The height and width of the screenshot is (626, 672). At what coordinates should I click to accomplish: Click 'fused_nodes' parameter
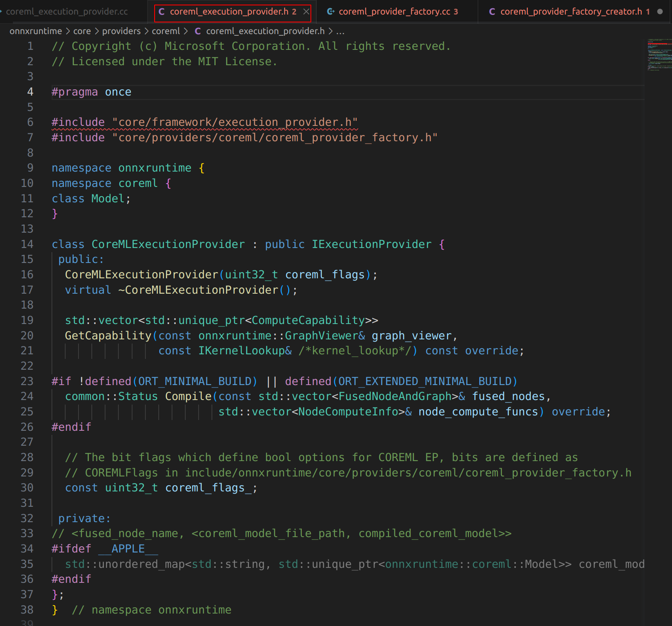(508, 396)
